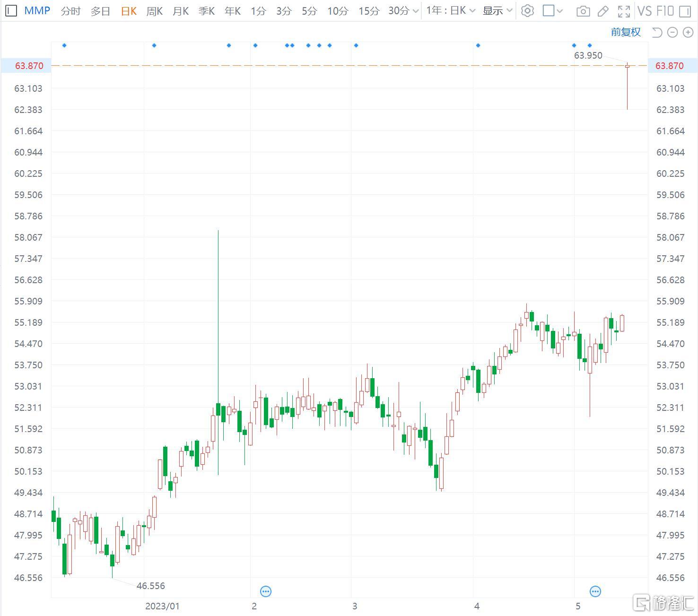Click the leftmost blue diamond event marker
This screenshot has width=698, height=616.
point(64,45)
